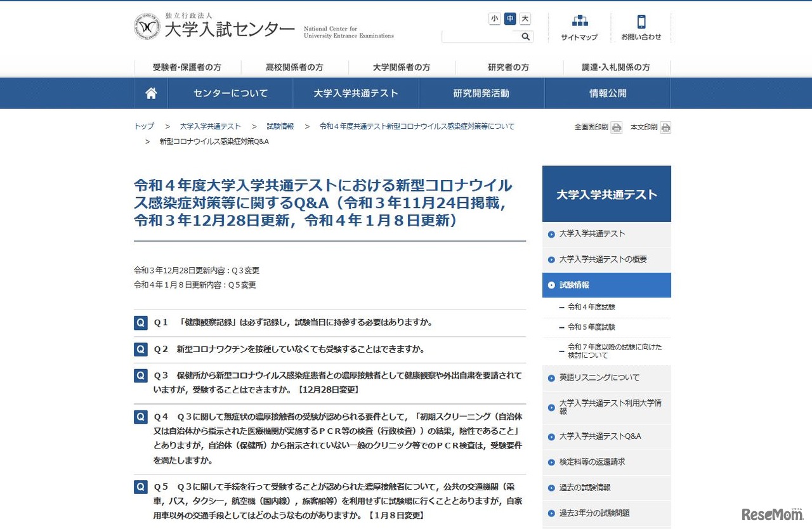Image resolution: width=812 pixels, height=529 pixels.
Task: Click the Q icon beside question Q1
Action: point(140,322)
